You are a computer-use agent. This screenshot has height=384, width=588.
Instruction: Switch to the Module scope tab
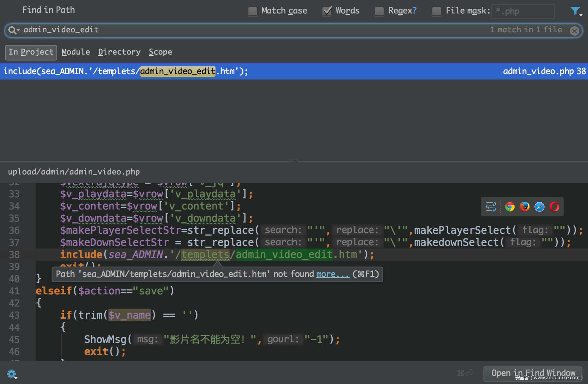(x=76, y=52)
